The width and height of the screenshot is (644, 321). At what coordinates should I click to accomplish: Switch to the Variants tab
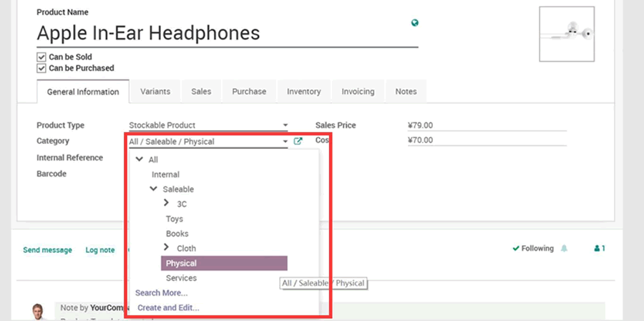[155, 92]
